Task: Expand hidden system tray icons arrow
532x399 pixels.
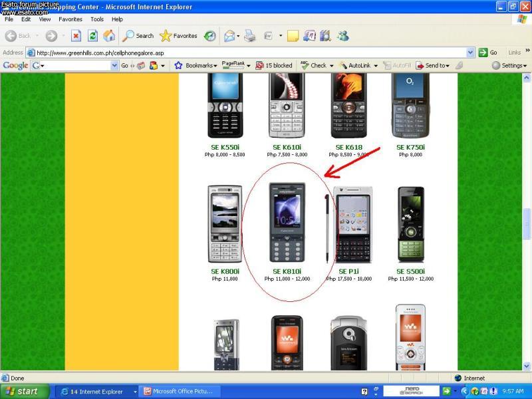Action: [x=464, y=392]
